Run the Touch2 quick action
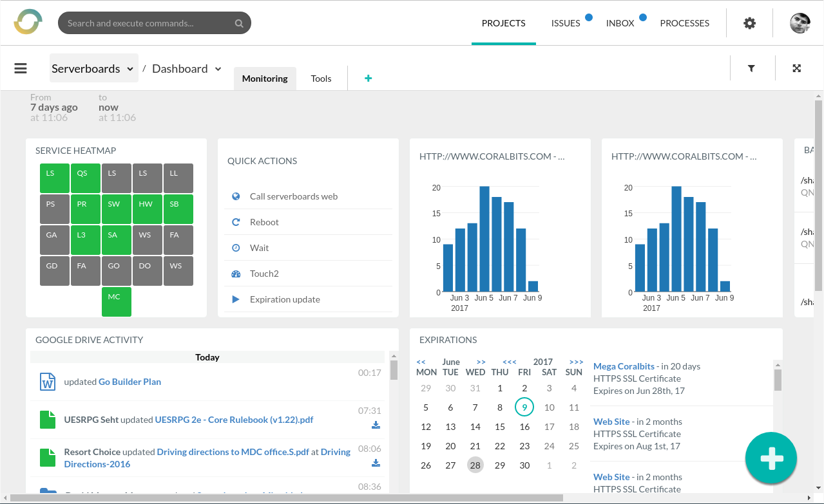824x504 pixels. 308,274
